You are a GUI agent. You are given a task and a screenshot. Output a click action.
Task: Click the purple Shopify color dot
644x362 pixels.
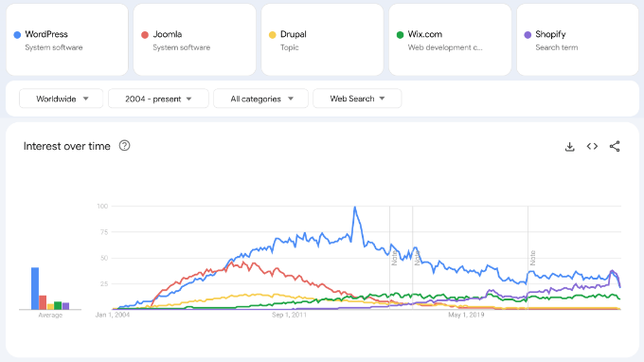pyautogui.click(x=528, y=35)
